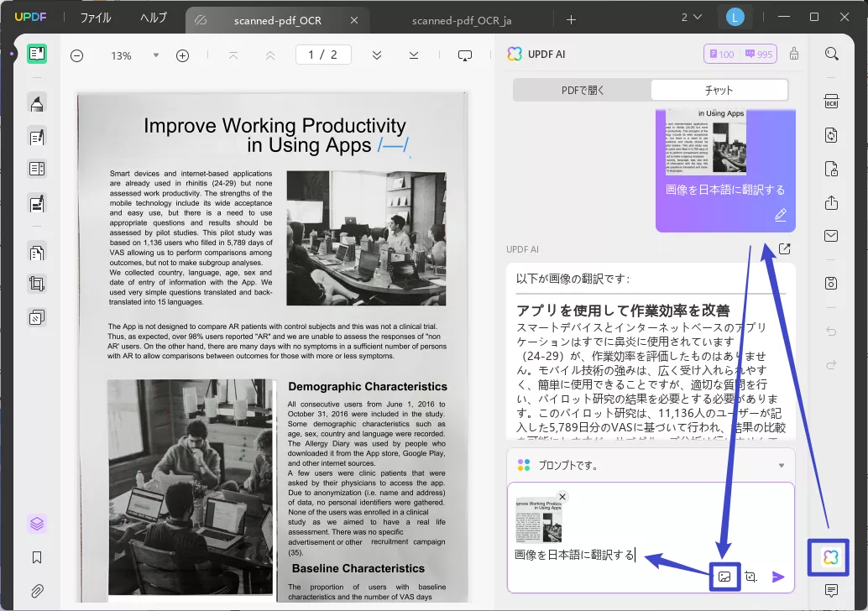Recognize text using the OCR icon

pyautogui.click(x=831, y=102)
